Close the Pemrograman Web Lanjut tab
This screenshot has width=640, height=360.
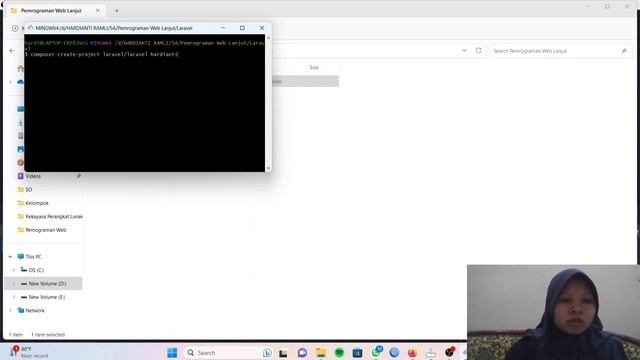[x=98, y=11]
